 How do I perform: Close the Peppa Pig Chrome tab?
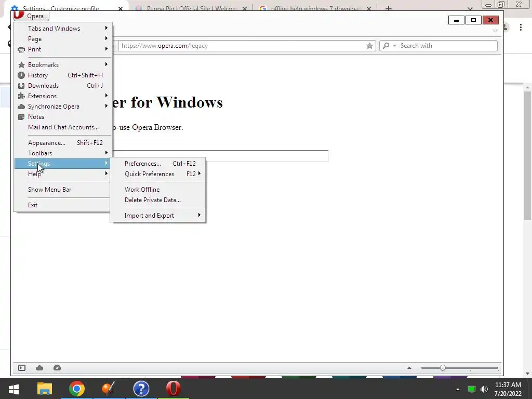coord(245,8)
